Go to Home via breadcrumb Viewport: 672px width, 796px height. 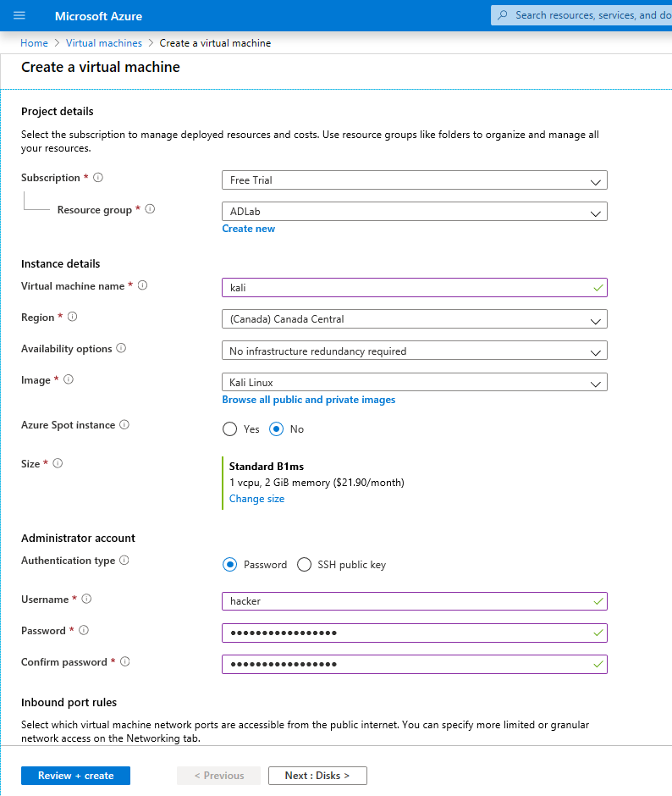(x=34, y=42)
